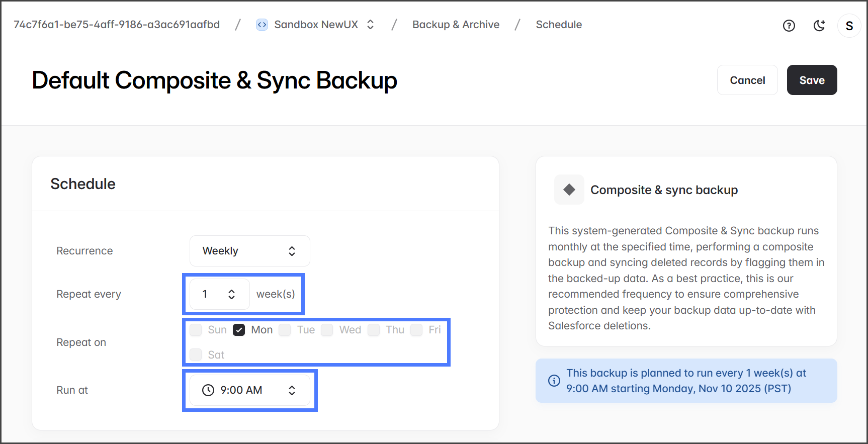The height and width of the screenshot is (444, 868).
Task: Enable the Sun checkbox
Action: point(196,330)
